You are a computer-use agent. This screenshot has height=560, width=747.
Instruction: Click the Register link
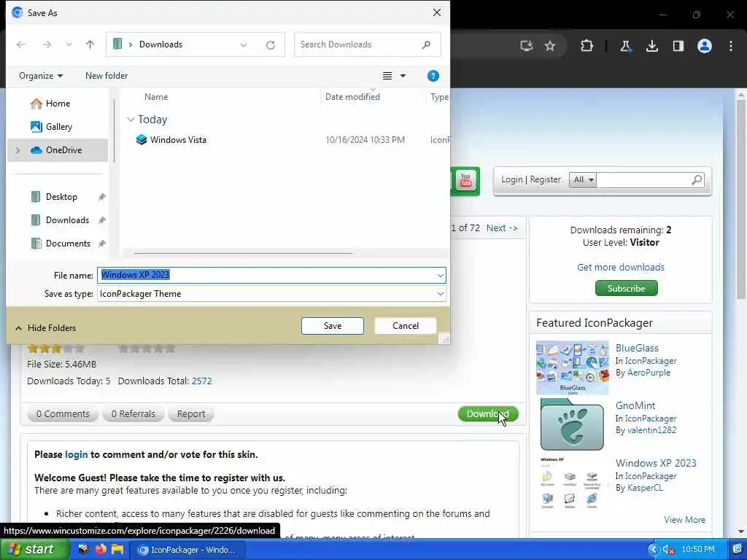546,179
